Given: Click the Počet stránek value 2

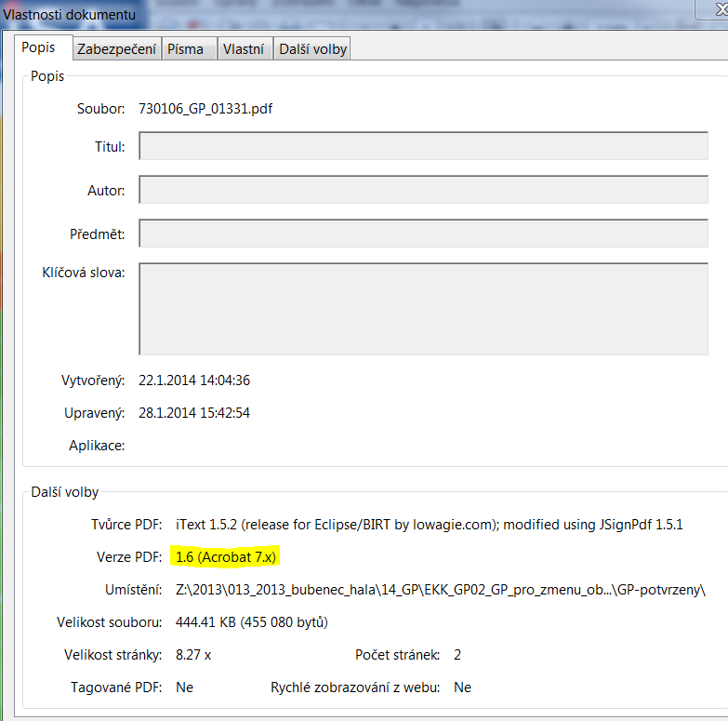Looking at the screenshot, I should coord(457,655).
